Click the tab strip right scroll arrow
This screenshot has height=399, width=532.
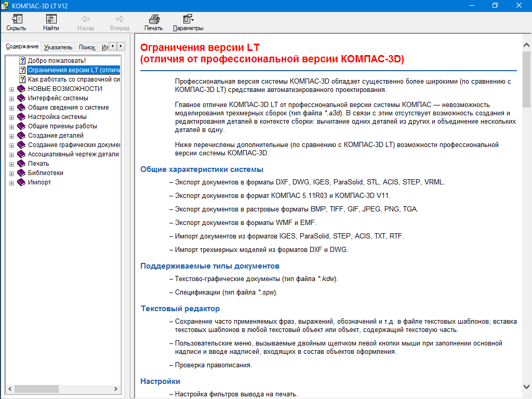121,46
